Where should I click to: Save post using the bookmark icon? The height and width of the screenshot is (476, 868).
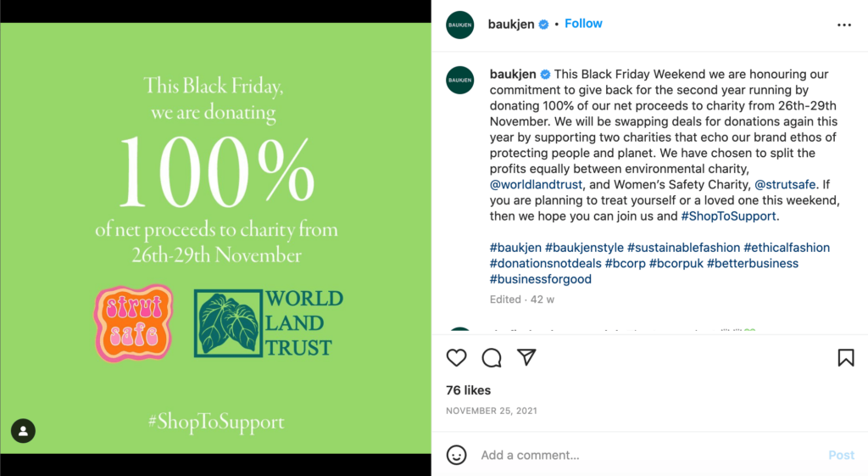845,358
